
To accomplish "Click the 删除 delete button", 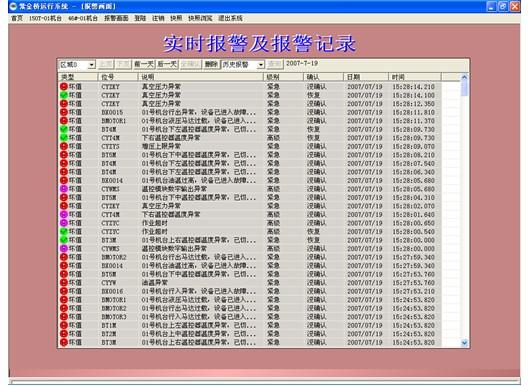I will (211, 64).
